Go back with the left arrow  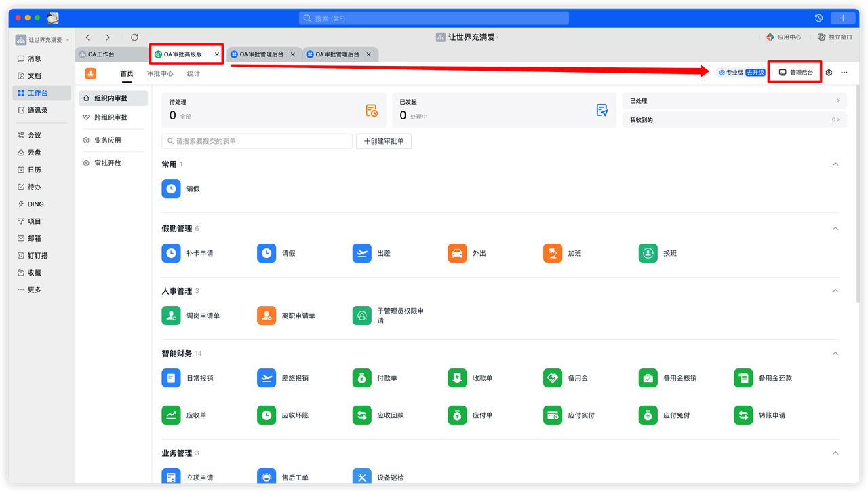click(88, 37)
